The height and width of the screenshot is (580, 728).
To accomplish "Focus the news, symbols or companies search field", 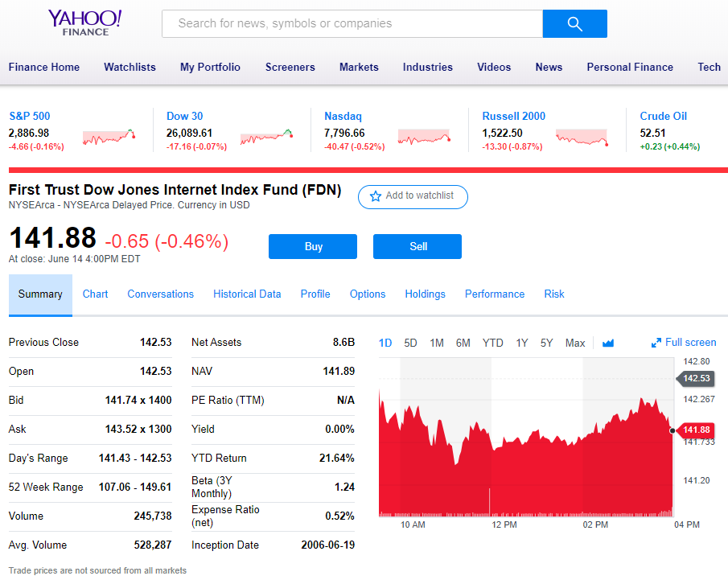I will click(352, 23).
